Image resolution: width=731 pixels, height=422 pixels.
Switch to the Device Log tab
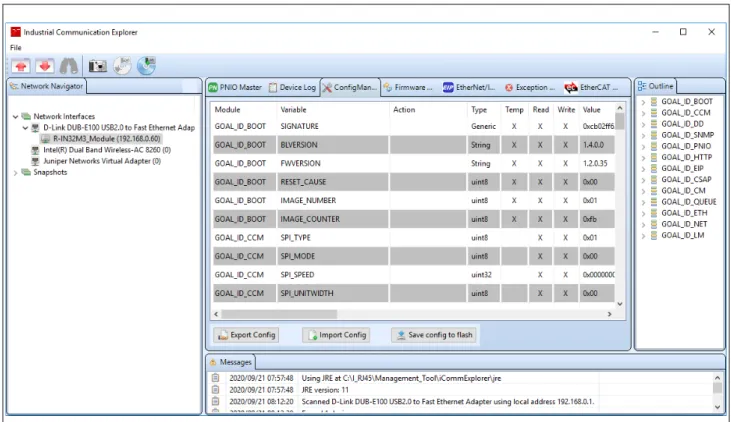tap(293, 87)
